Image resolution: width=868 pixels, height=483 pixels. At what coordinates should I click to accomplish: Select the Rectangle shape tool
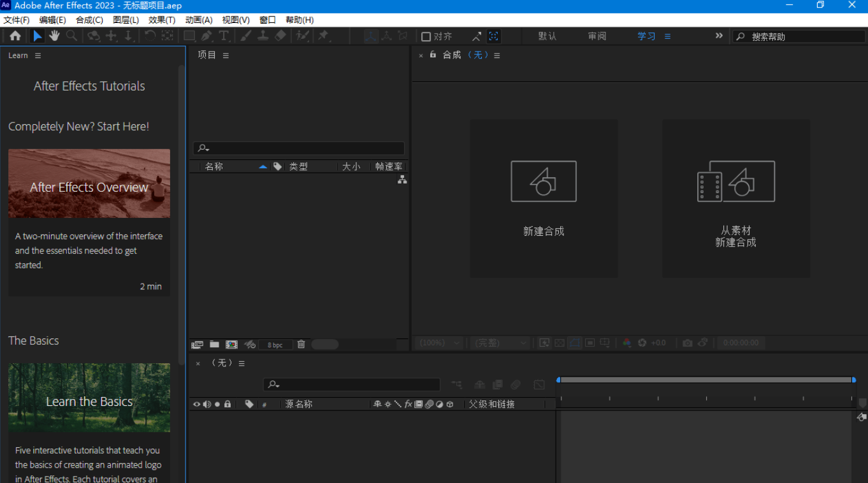click(189, 36)
